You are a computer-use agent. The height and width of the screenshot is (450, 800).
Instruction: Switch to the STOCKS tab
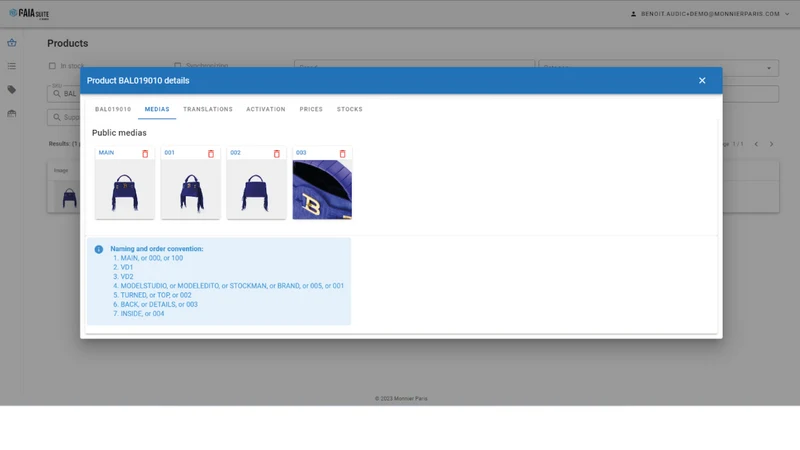tap(349, 109)
